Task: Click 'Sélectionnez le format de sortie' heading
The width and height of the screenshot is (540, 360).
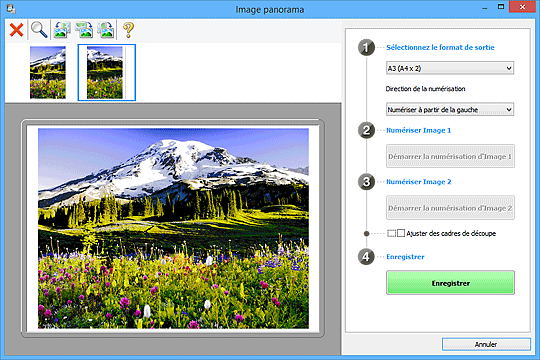Action: coord(440,48)
